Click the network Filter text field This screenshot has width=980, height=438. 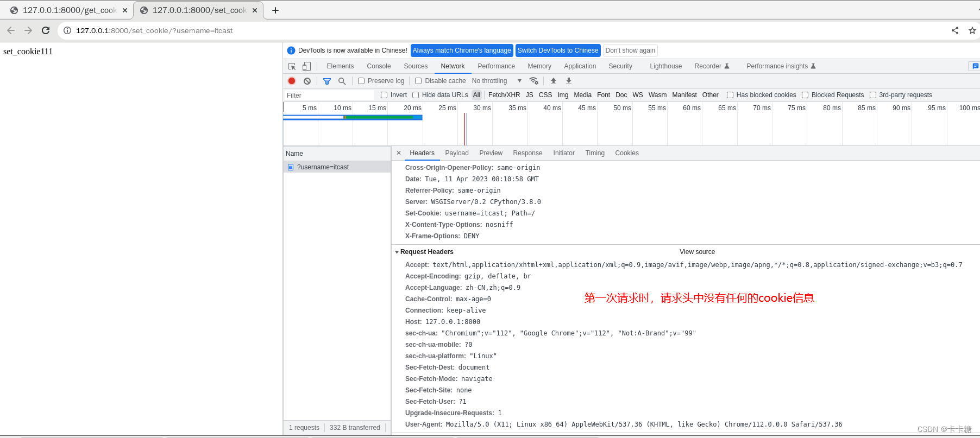pos(329,95)
